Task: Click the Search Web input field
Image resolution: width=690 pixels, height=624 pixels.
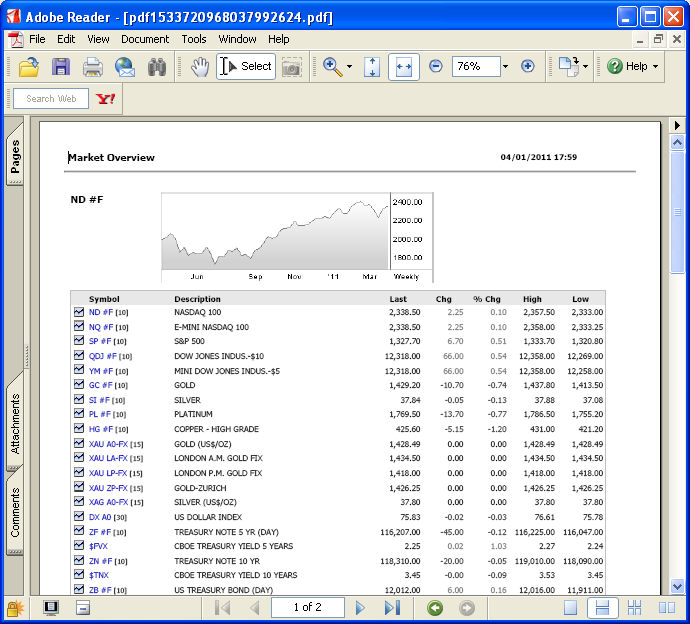Action: 51,99
